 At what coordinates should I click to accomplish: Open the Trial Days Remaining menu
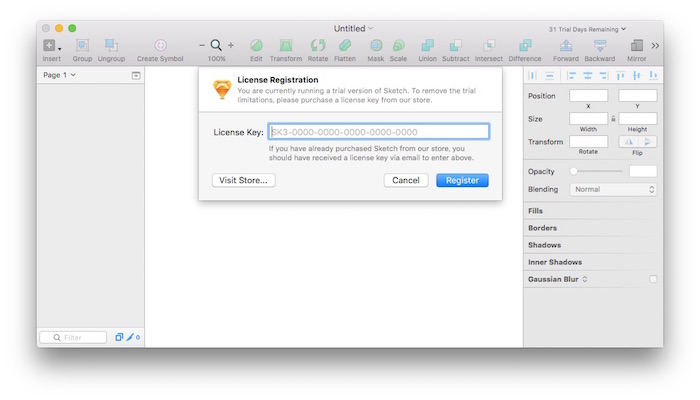point(588,29)
